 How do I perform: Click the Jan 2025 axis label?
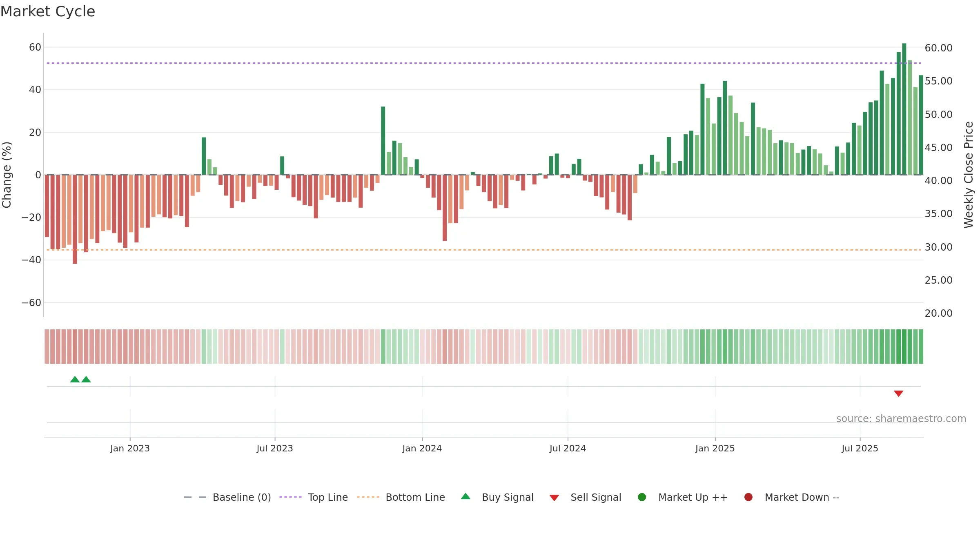click(x=715, y=448)
